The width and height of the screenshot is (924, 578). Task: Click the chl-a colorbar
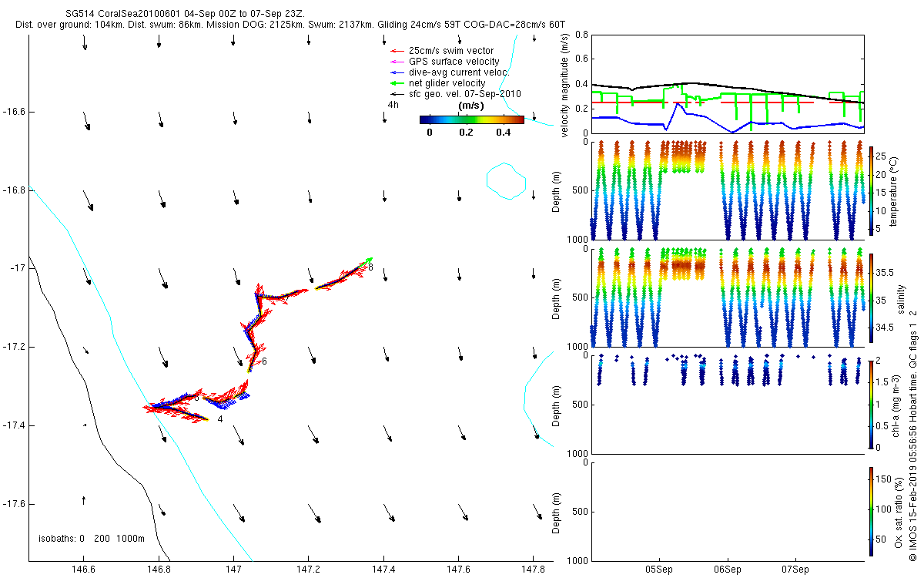pyautogui.click(x=871, y=403)
